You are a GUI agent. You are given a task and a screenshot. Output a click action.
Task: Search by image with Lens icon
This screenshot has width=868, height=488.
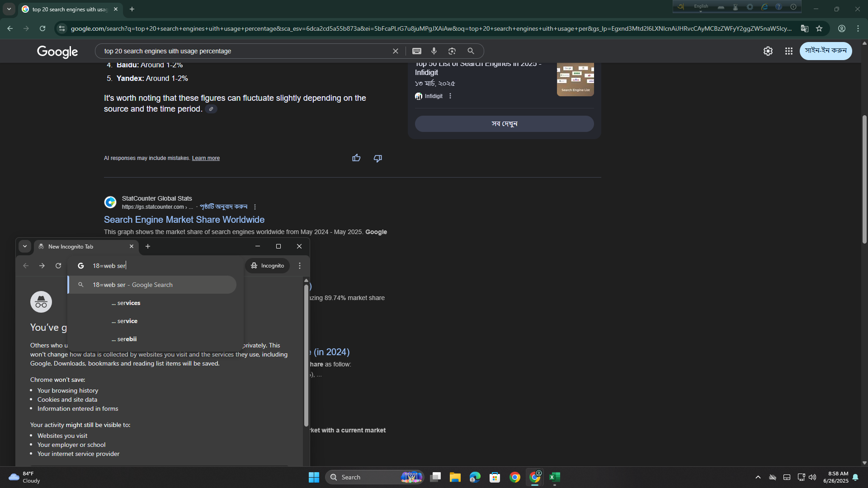(452, 51)
